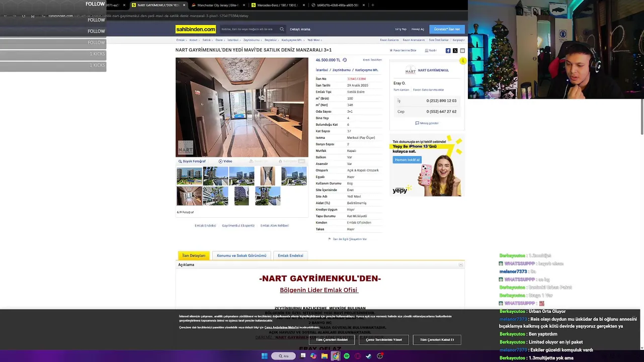644x362 pixels.
Task: Click the Windows taskbar search box Ara
Action: [x=284, y=356]
